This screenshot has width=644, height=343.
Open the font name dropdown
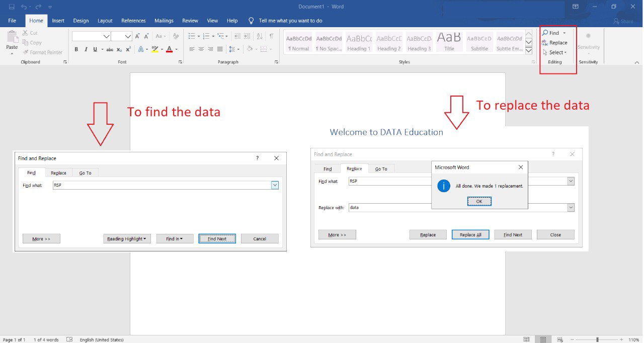click(x=106, y=36)
